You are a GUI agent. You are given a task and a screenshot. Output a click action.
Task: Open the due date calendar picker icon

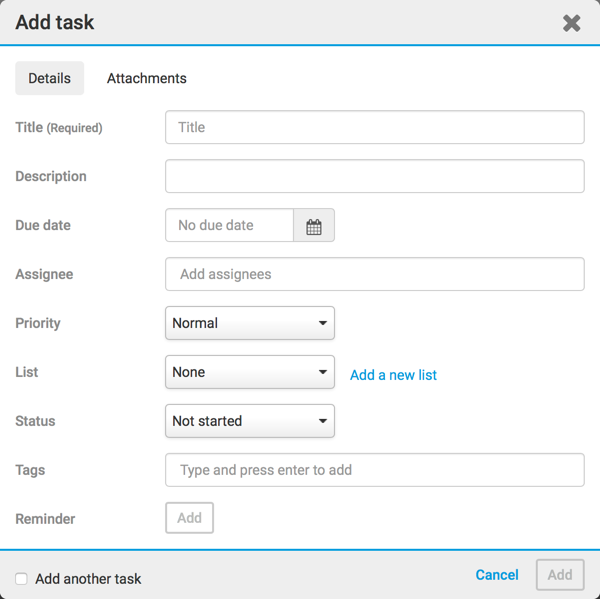click(x=314, y=226)
